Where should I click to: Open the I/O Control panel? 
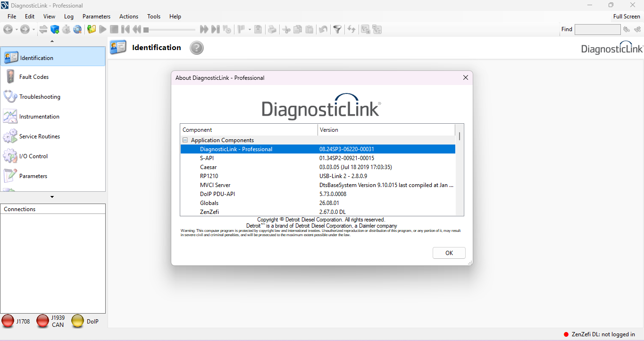coord(53,156)
